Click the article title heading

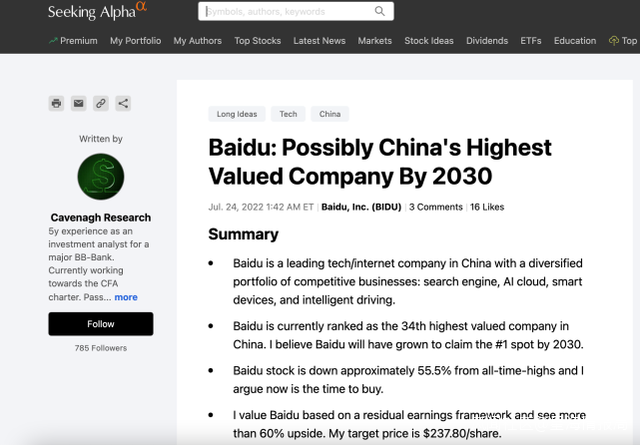[x=380, y=162]
